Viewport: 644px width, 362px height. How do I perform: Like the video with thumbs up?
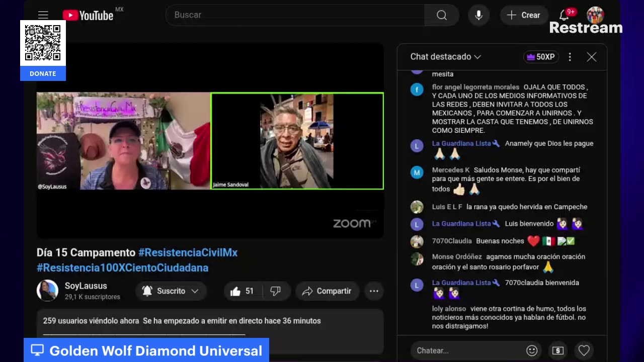[x=242, y=291]
